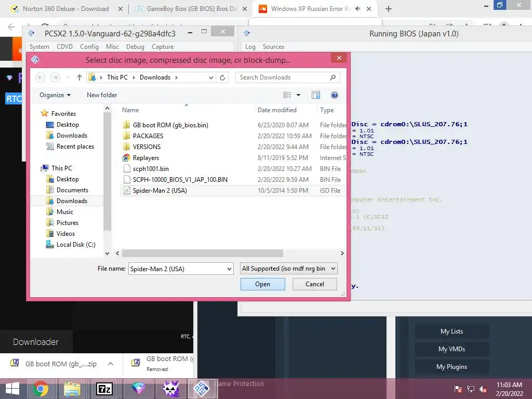Click the Cancel button
Viewport: 532px width, 399px height.
click(314, 284)
